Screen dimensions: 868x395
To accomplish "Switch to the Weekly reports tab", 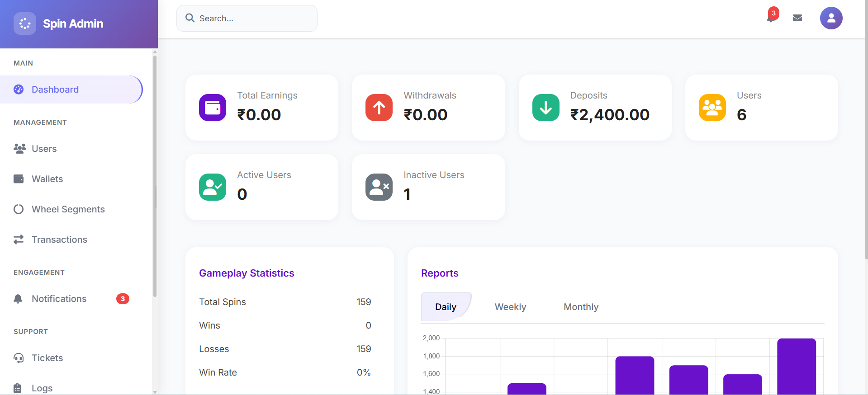I will coord(510,307).
